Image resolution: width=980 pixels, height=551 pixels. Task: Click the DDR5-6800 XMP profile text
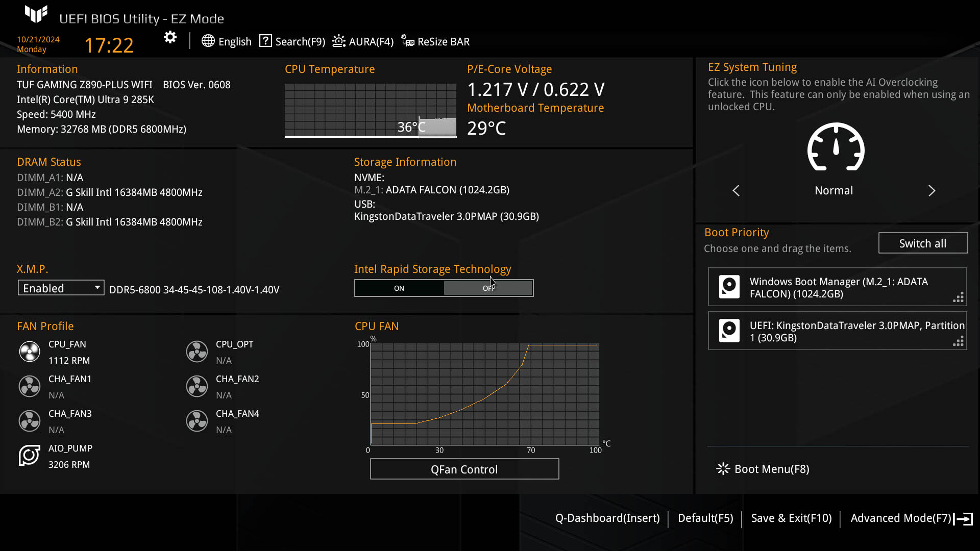click(x=194, y=290)
